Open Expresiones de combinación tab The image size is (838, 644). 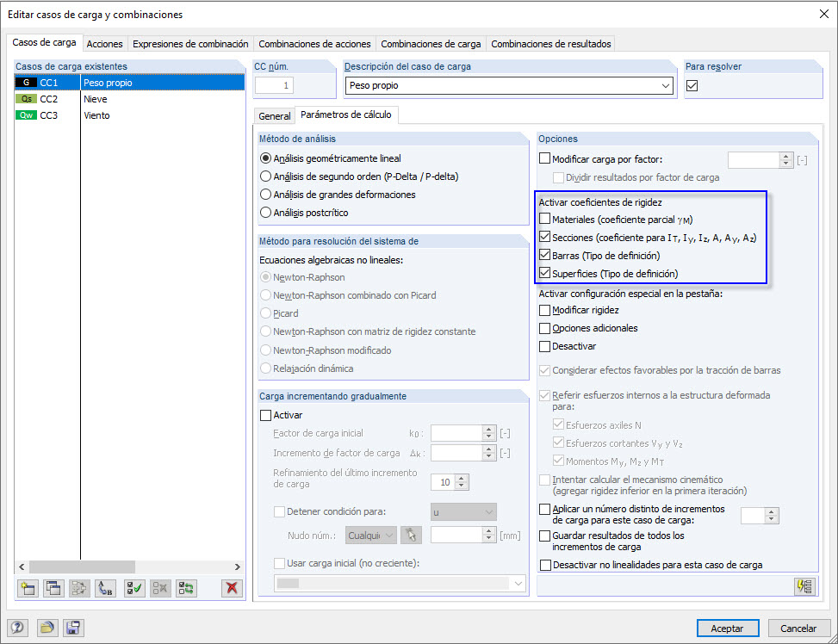(190, 44)
